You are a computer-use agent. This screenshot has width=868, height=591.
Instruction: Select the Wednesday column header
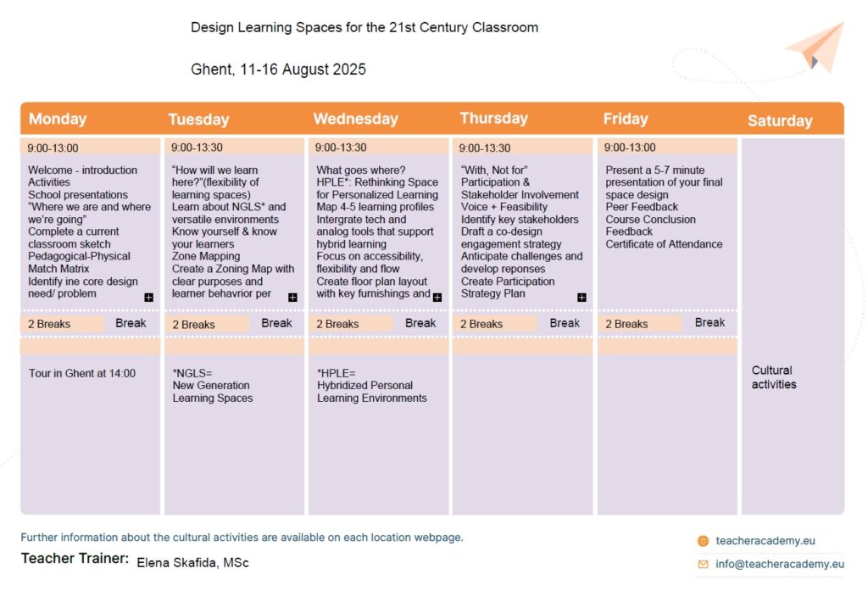click(x=355, y=120)
